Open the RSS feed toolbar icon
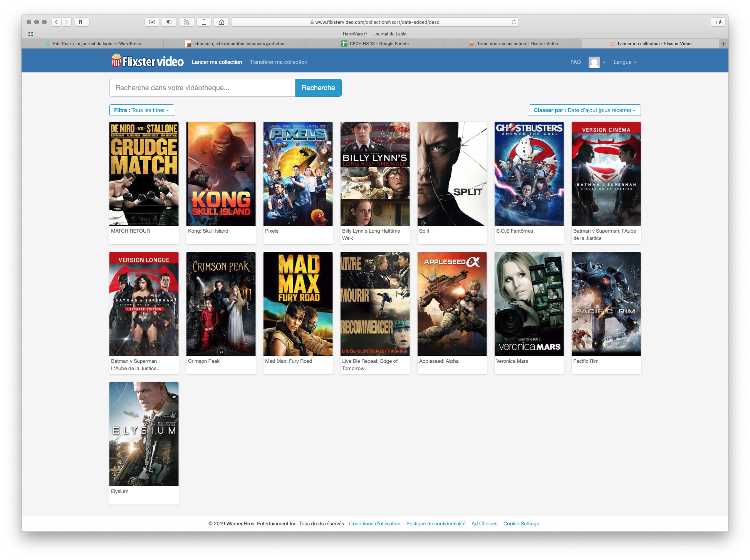The image size is (750, 560). (x=186, y=22)
